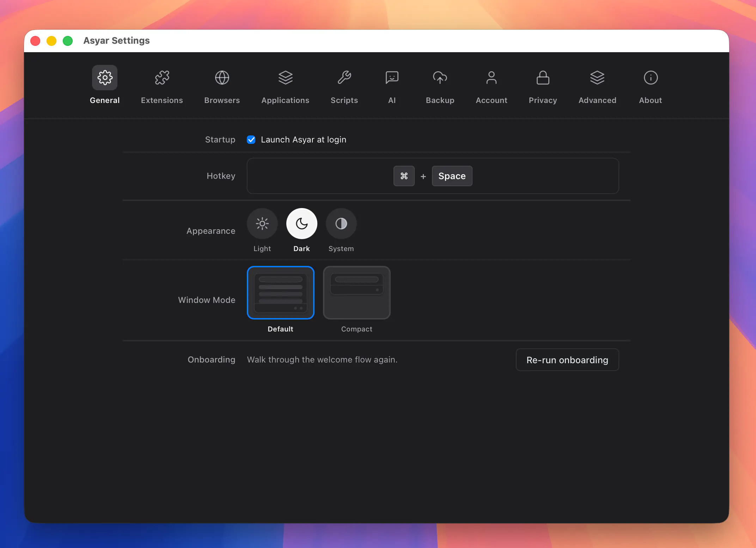Open the AI chat-bubble icon
Viewport: 756px width, 548px height.
click(392, 78)
